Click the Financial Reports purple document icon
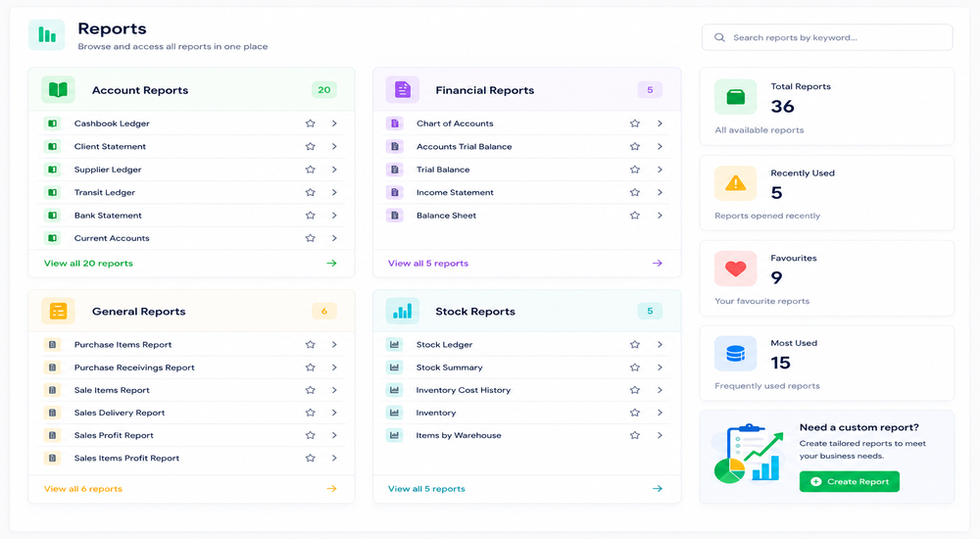The image size is (980, 539). pyautogui.click(x=403, y=90)
